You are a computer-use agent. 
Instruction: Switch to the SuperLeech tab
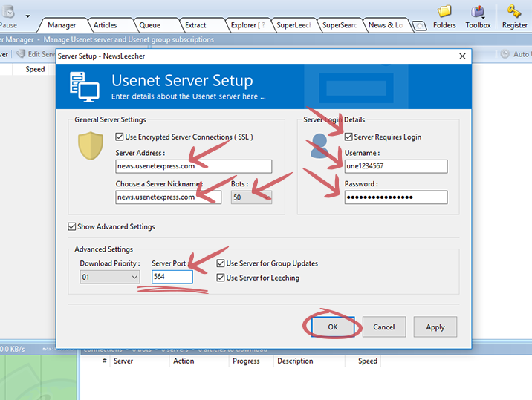click(x=293, y=25)
